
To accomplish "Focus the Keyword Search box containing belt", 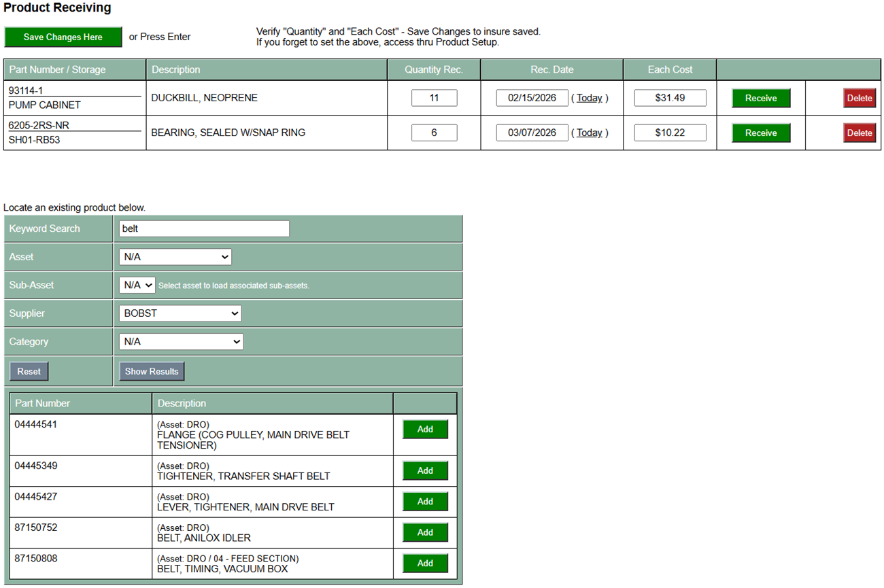I will tap(204, 228).
